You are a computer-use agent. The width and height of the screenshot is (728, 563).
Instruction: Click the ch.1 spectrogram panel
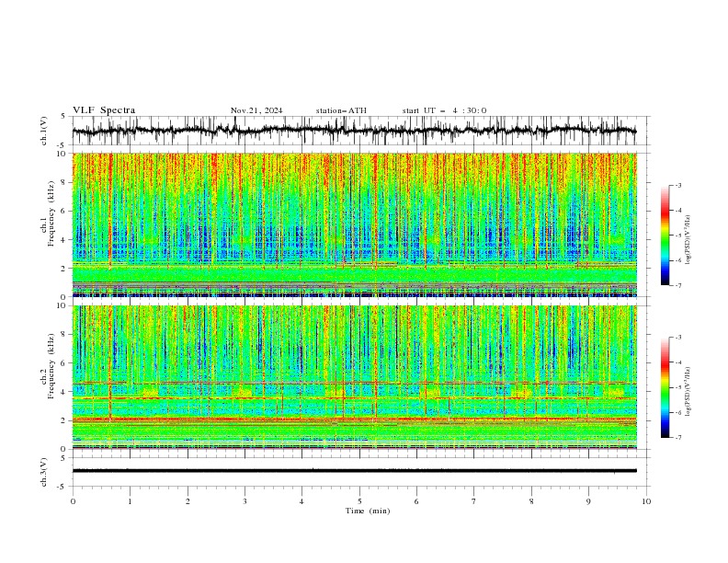(x=354, y=224)
